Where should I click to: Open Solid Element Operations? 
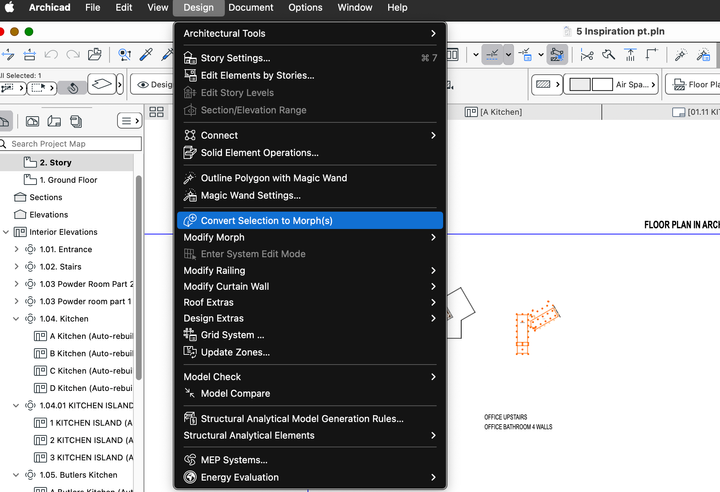[310, 153]
